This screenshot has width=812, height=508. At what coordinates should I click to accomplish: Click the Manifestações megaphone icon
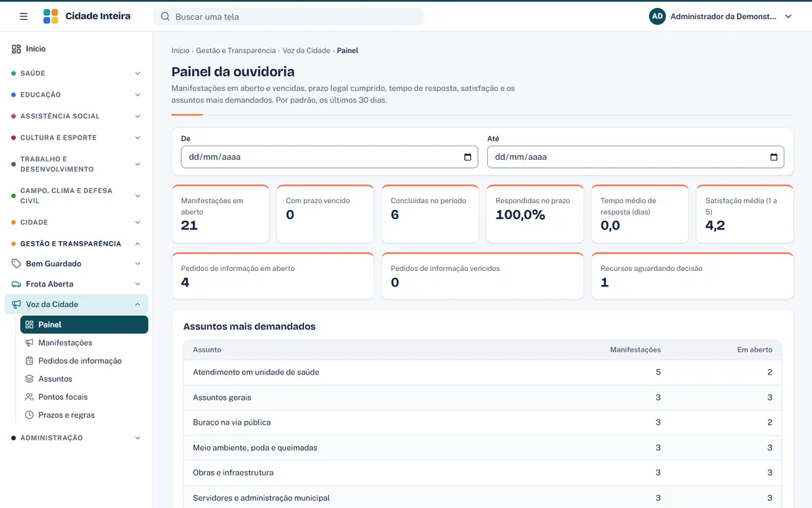pos(29,343)
